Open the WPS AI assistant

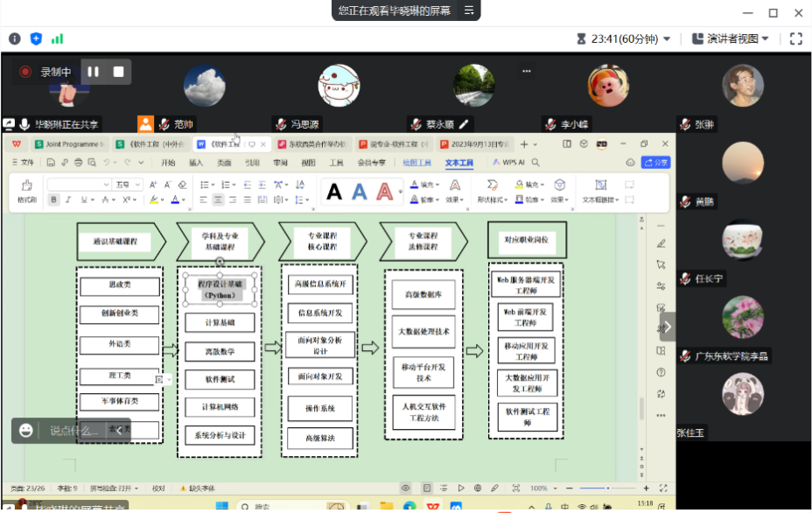(513, 163)
